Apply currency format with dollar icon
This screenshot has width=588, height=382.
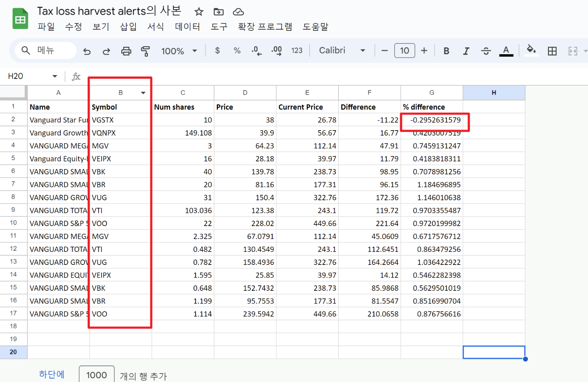(x=218, y=50)
